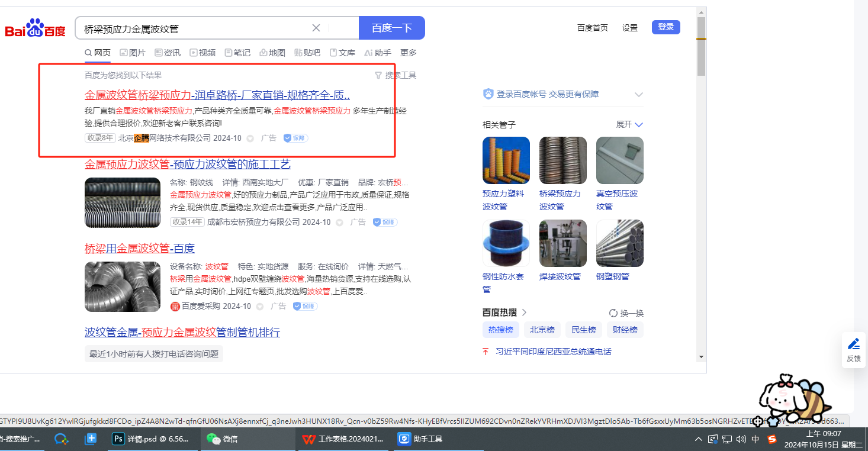Click the 保障 badge under 北京企腾网络技术有限公司
This screenshot has height=451, width=868.
[295, 138]
